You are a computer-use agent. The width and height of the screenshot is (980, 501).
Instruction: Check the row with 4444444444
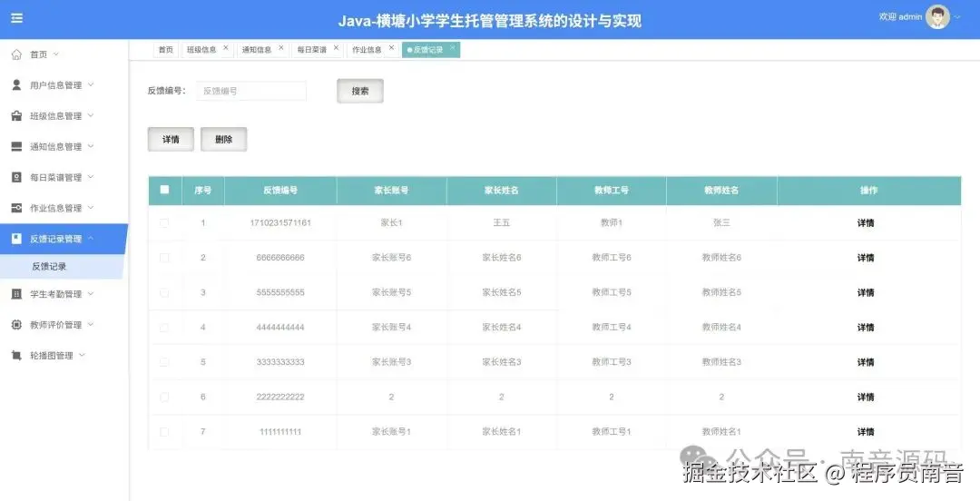[x=164, y=327]
